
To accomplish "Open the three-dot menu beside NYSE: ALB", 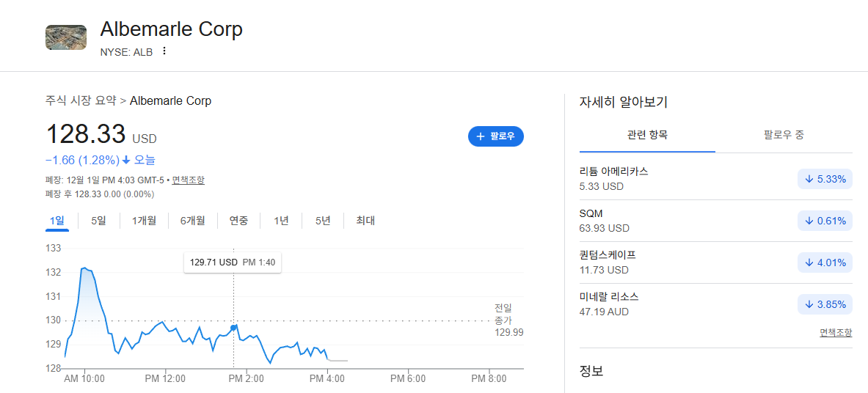I will (164, 51).
